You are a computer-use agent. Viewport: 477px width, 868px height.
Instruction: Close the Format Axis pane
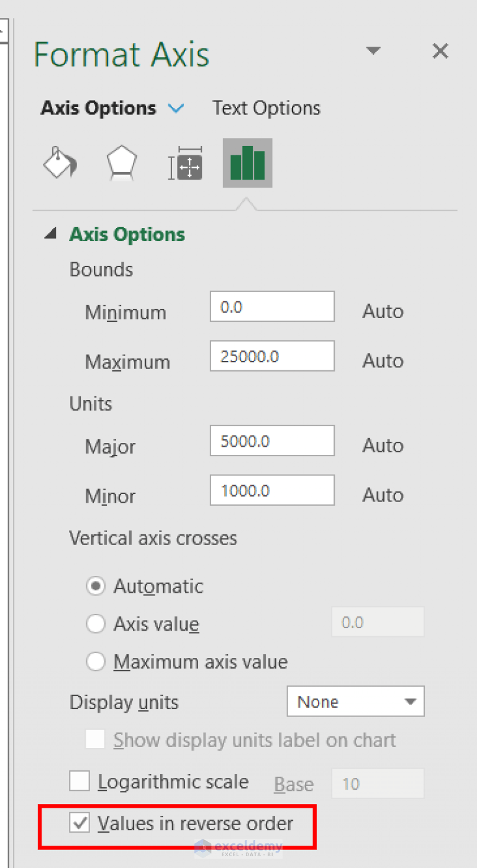point(440,52)
